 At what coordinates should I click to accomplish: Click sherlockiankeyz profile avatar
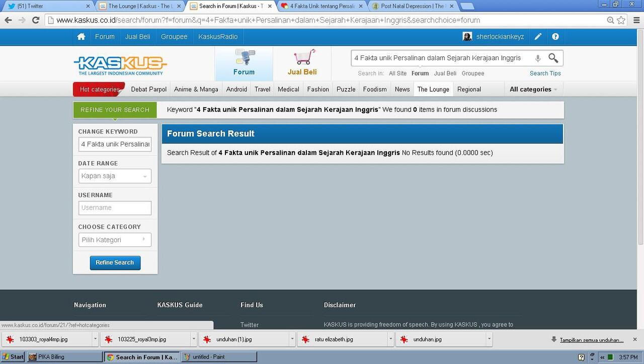click(x=467, y=37)
